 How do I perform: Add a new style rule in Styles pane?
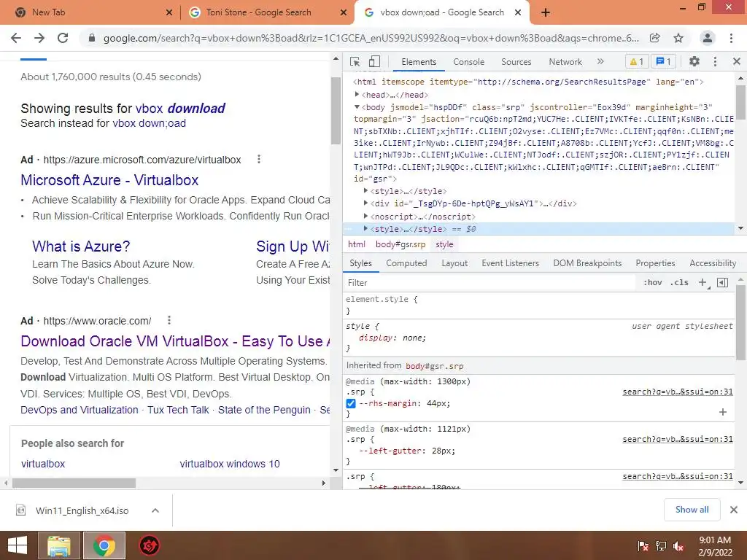coord(703,282)
